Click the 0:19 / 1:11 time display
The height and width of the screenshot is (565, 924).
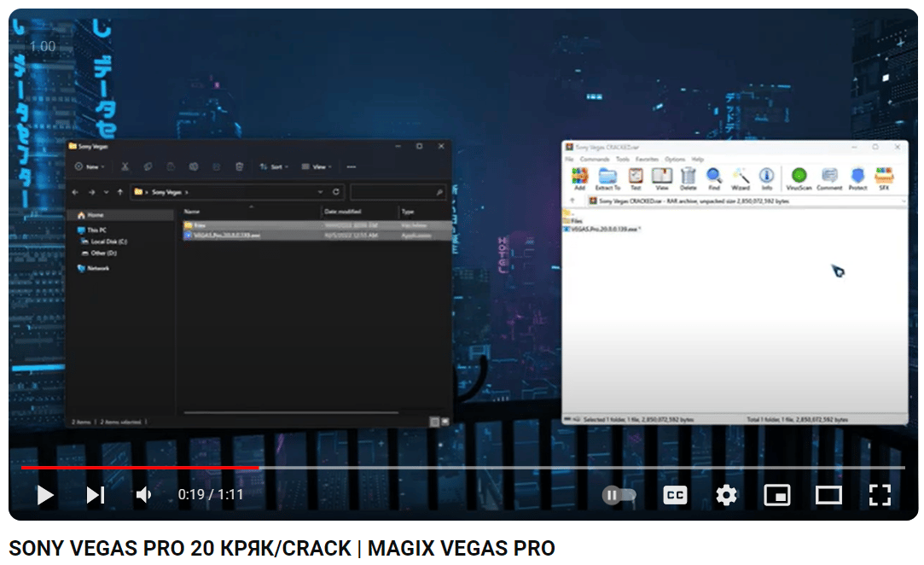[x=211, y=494]
